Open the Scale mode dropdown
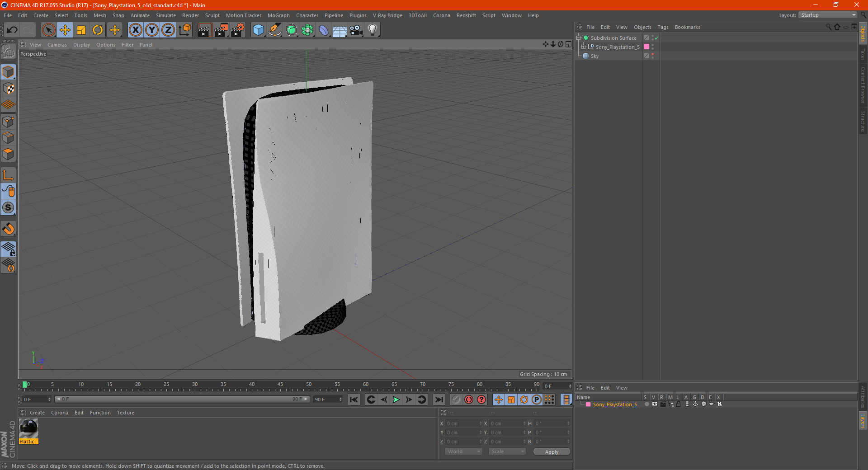Viewport: 868px width, 470px height. click(x=507, y=451)
